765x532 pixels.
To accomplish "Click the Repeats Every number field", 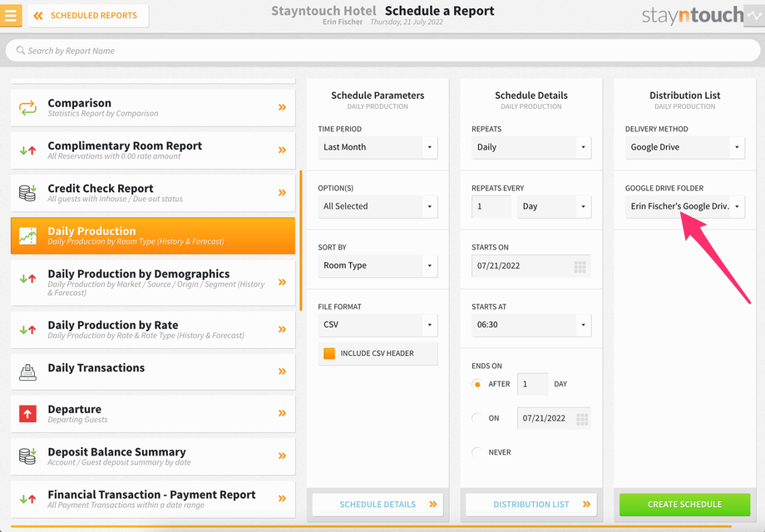I will pos(491,206).
